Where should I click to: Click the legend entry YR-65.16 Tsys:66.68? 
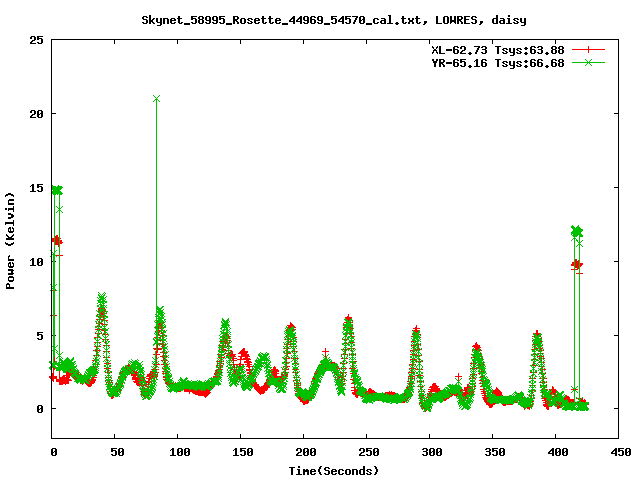click(x=498, y=63)
